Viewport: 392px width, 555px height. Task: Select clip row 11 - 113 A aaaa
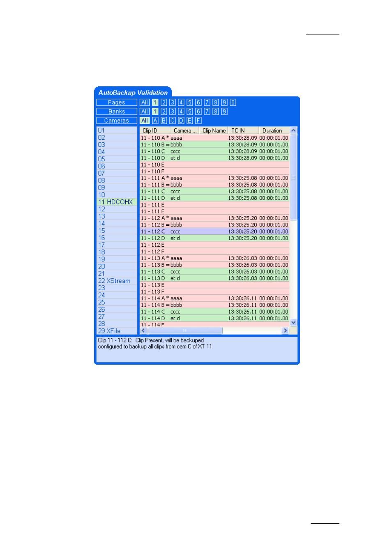point(214,258)
